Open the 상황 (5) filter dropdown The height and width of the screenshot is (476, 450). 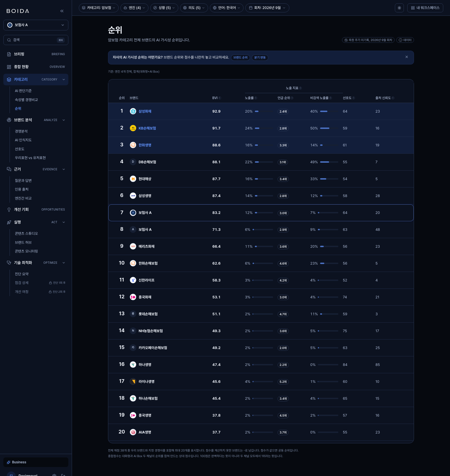click(164, 8)
